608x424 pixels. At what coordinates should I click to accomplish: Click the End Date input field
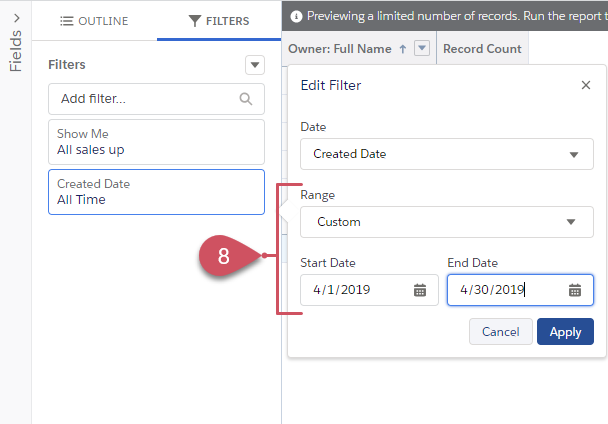click(x=520, y=290)
